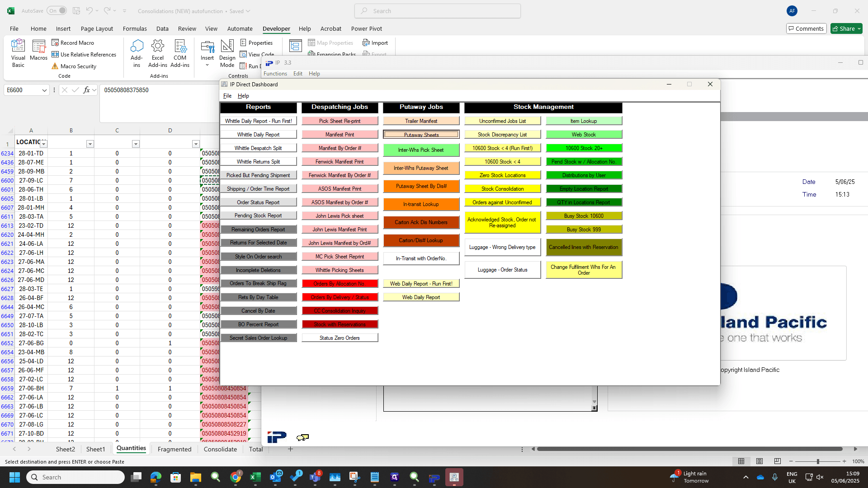Click Item Lookup button
The image size is (868, 488).
point(584,121)
